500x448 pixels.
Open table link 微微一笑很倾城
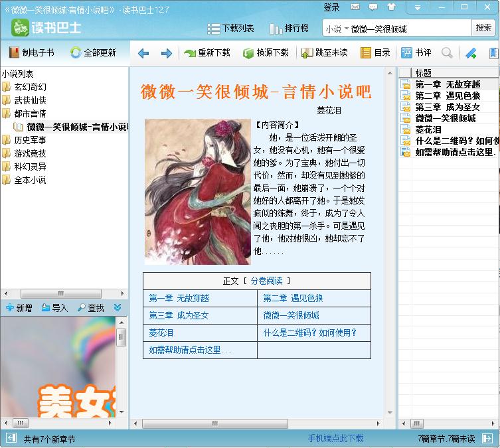[291, 315]
